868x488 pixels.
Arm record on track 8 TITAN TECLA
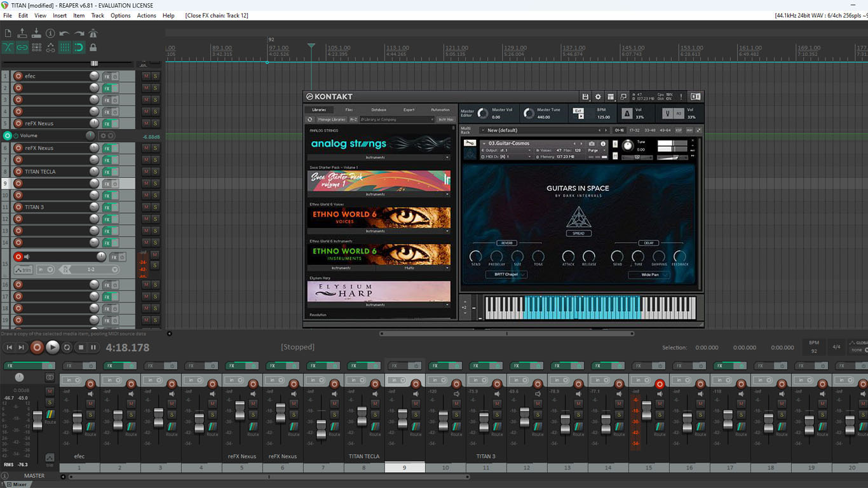(18, 172)
